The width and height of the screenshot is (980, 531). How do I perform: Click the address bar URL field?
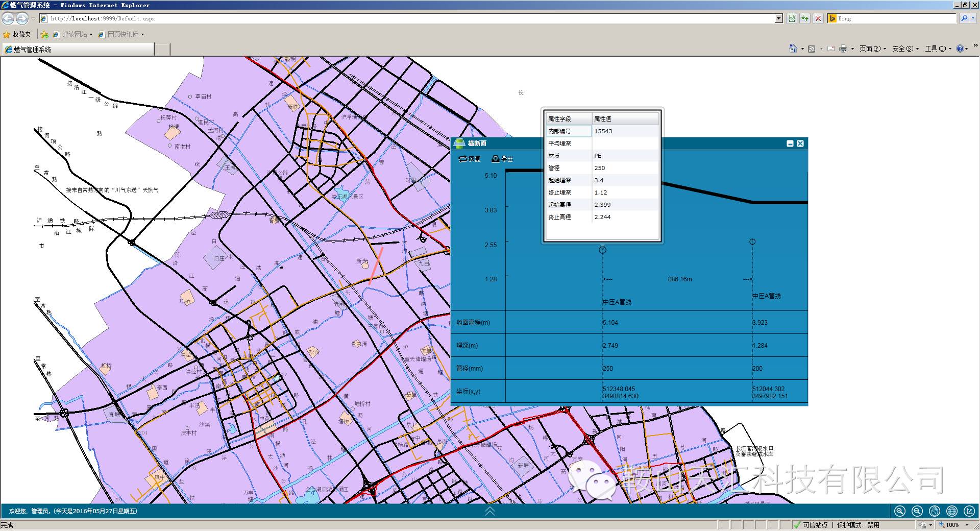[411, 18]
